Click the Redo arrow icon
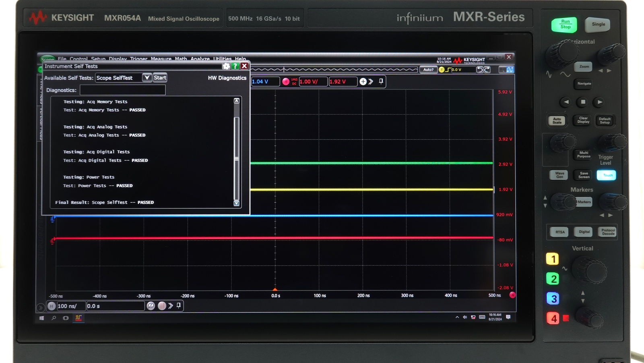The image size is (644, 363). [x=487, y=70]
